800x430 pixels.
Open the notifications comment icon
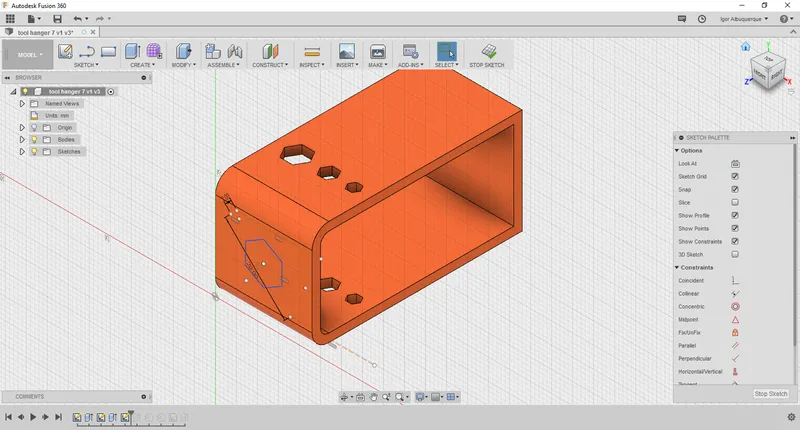pyautogui.click(x=682, y=19)
